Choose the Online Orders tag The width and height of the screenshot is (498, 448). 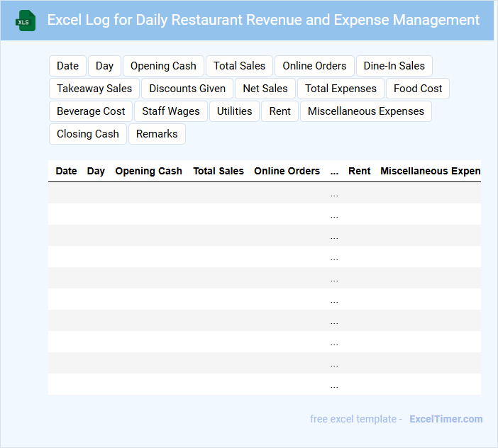(x=314, y=66)
